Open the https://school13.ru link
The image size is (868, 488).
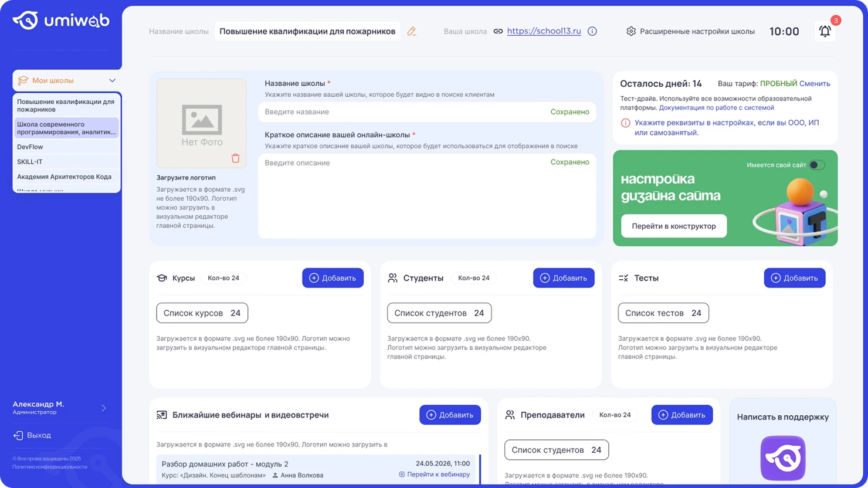point(544,32)
